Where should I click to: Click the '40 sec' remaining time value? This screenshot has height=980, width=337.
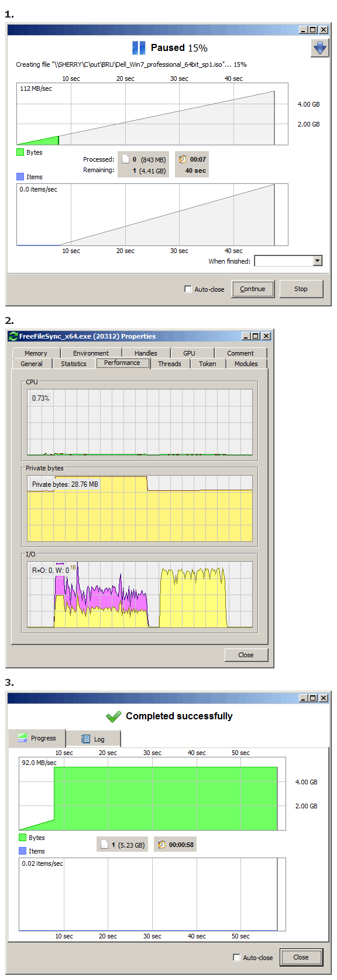(x=195, y=170)
